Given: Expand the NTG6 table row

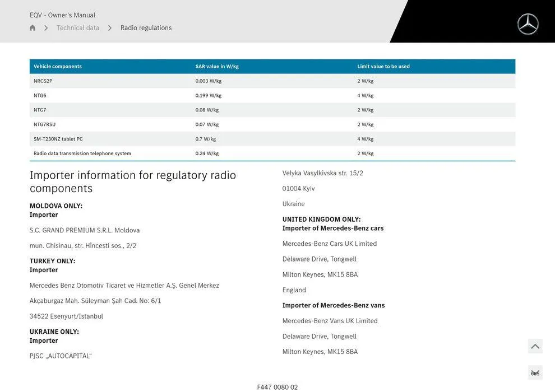Looking at the screenshot, I should click(40, 94).
